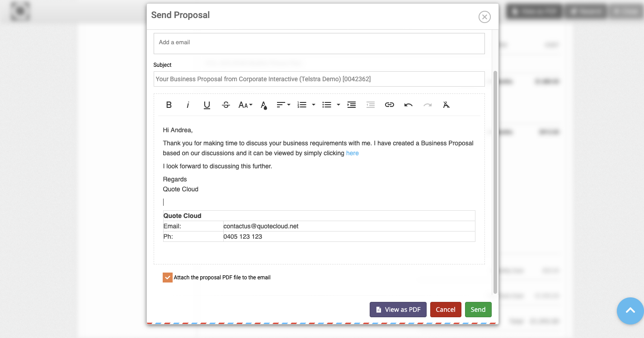Open the font size dropdown
This screenshot has height=338, width=644.
click(245, 105)
